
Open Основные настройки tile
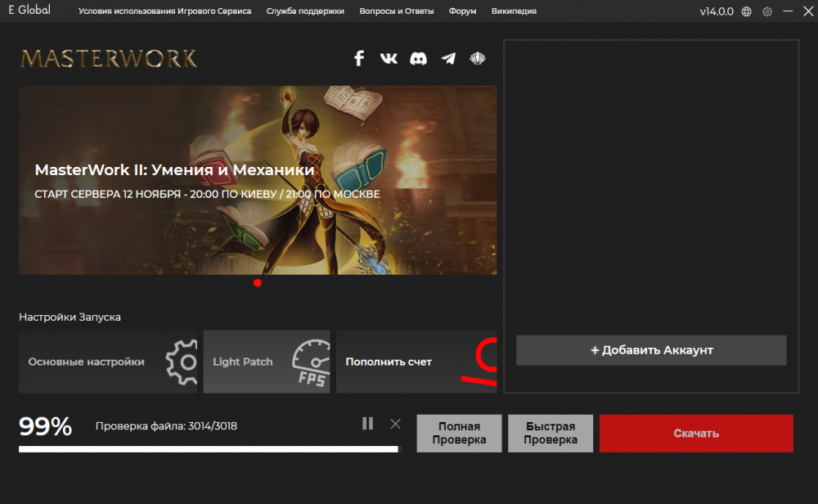(x=109, y=362)
